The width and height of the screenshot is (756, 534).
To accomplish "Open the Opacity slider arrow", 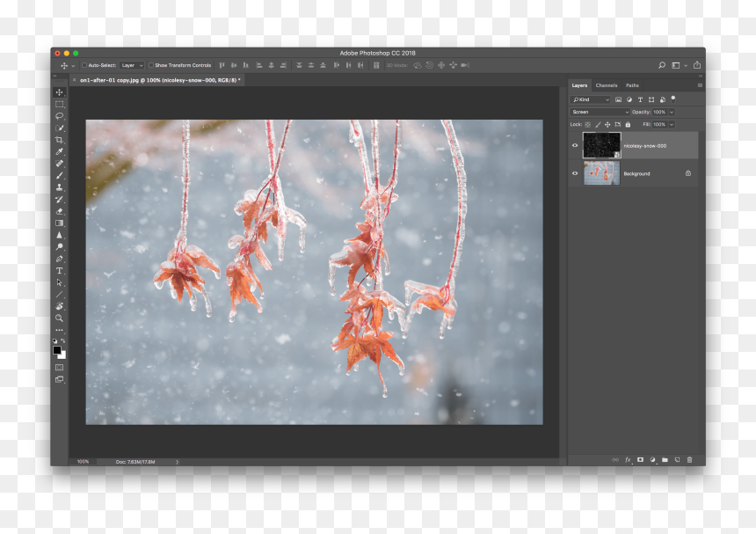I will [x=672, y=112].
